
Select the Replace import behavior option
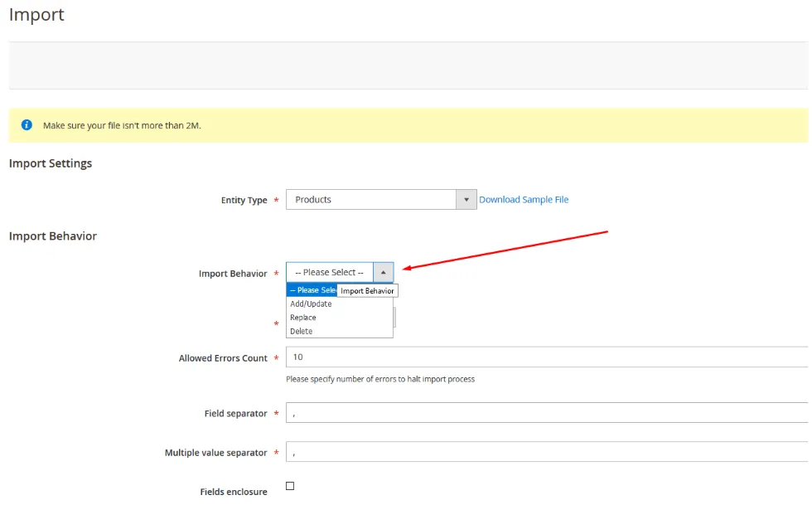306,317
